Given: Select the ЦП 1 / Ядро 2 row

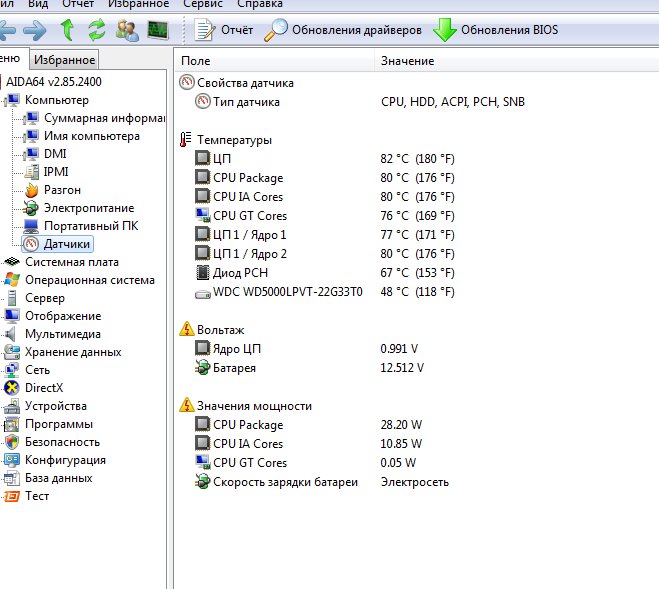Looking at the screenshot, I should (325, 254).
